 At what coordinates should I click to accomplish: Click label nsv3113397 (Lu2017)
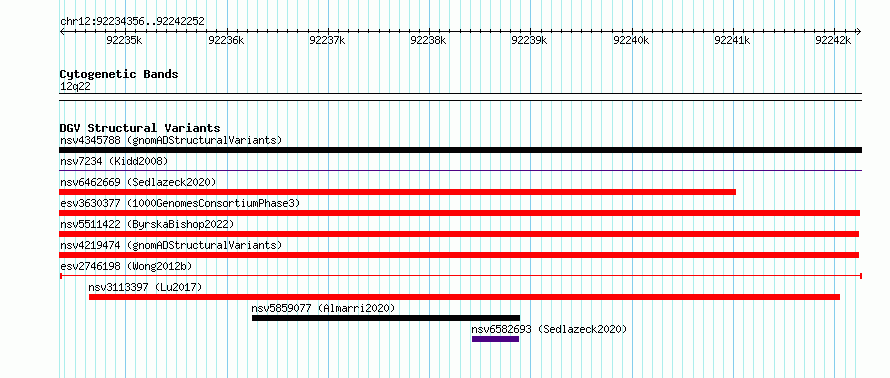point(145,287)
